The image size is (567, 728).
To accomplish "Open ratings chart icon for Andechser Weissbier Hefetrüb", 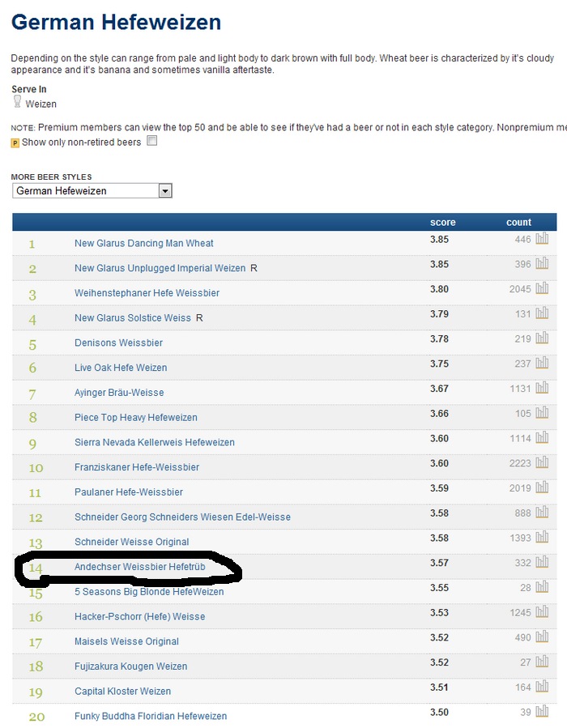I will 542,562.
